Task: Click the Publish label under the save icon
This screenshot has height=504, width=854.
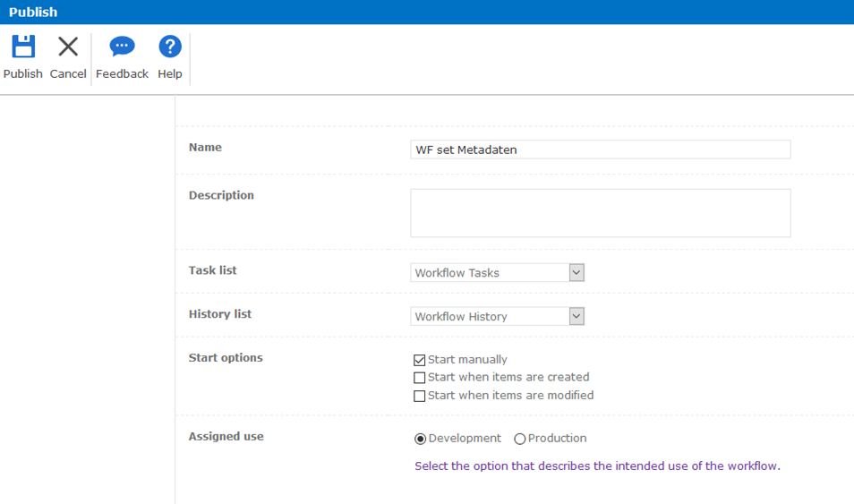Action: (23, 73)
